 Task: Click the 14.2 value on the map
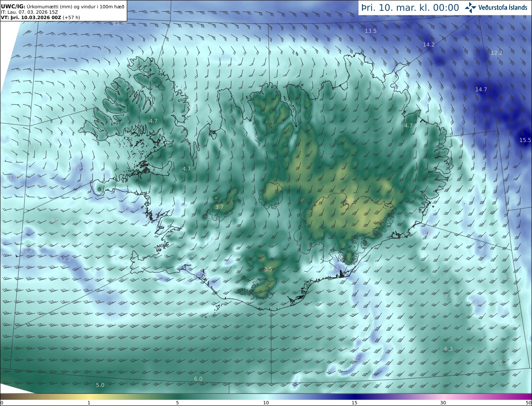[429, 44]
